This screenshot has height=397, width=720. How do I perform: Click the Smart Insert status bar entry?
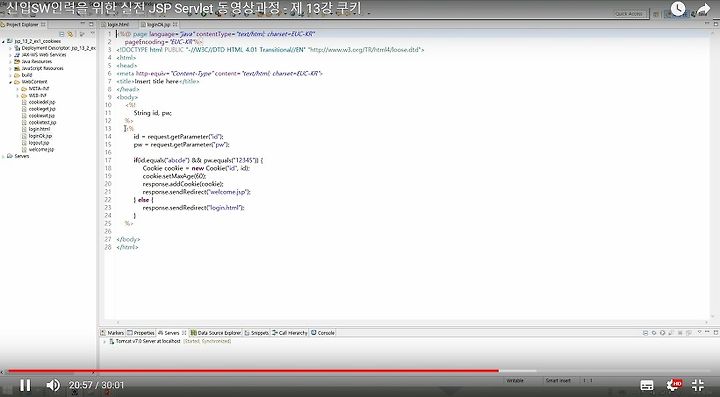[x=558, y=380]
